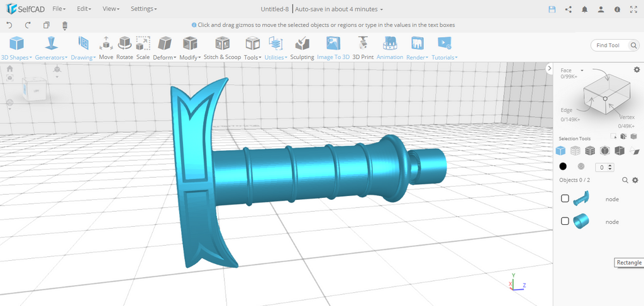Open the Drawing tool

pos(84,48)
